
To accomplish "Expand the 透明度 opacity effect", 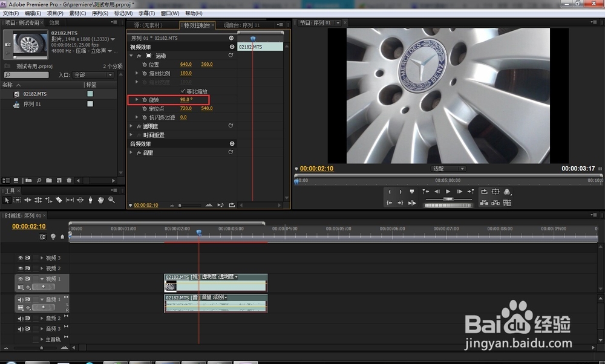I will pos(131,126).
